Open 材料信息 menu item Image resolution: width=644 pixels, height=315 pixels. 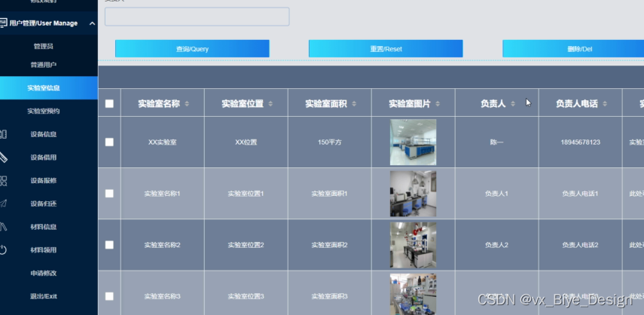pyautogui.click(x=43, y=227)
